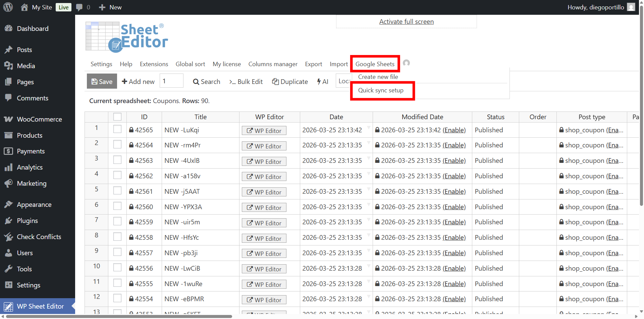
Task: Click the round icon beside Google Sheets
Action: 406,63
